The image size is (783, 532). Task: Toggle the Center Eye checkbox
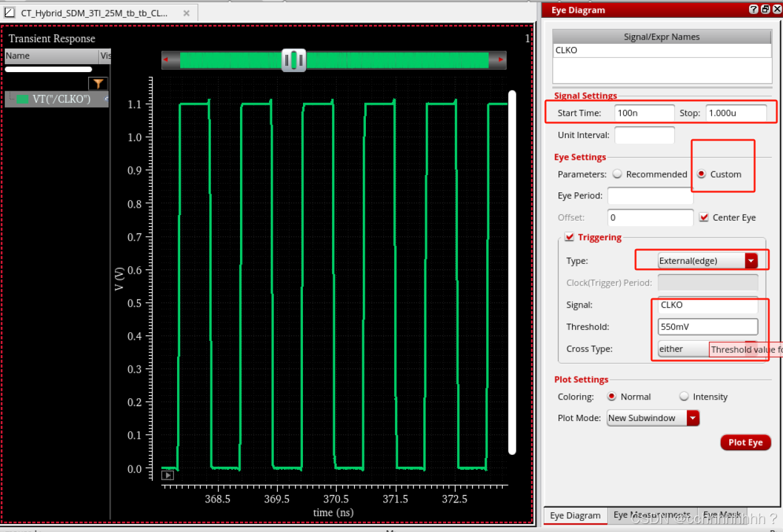tap(704, 218)
